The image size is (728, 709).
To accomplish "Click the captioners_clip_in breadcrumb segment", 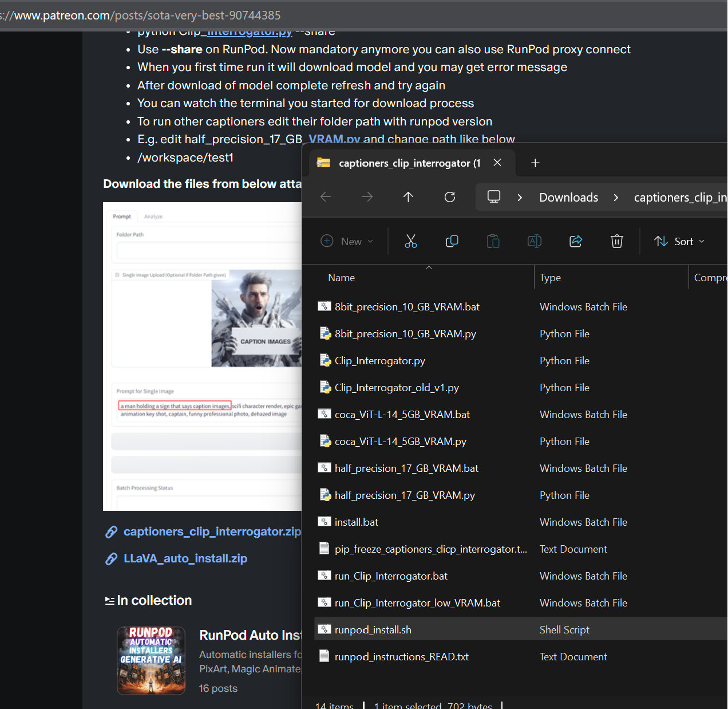I will (680, 198).
